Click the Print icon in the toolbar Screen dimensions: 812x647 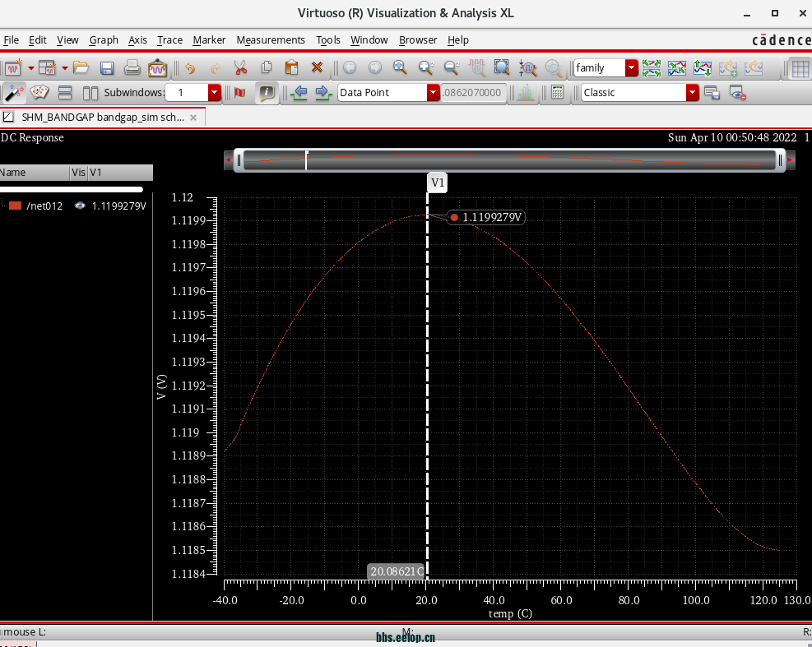pyautogui.click(x=132, y=68)
